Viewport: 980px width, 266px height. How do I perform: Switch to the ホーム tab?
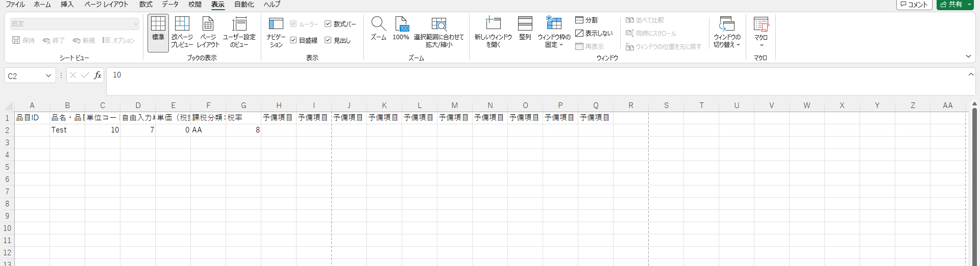point(42,5)
